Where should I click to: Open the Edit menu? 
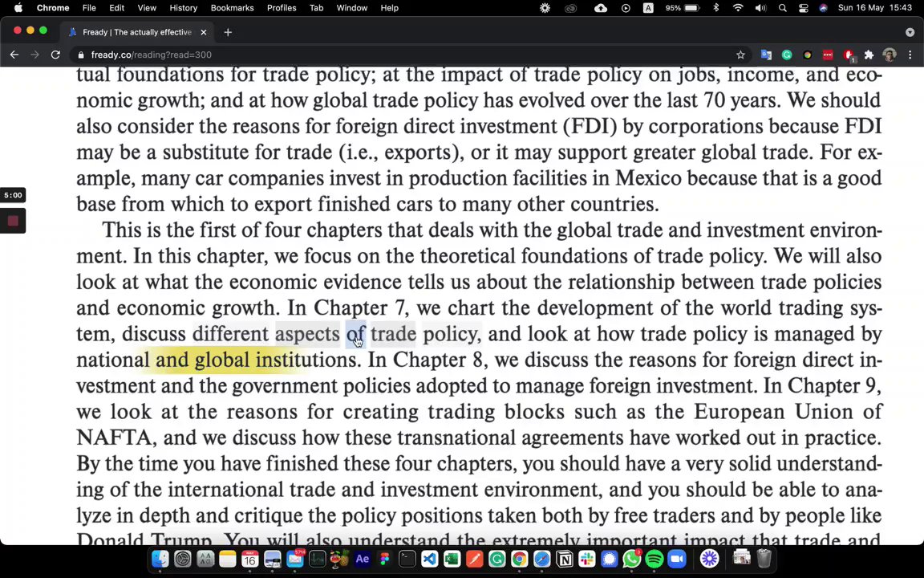(x=116, y=8)
